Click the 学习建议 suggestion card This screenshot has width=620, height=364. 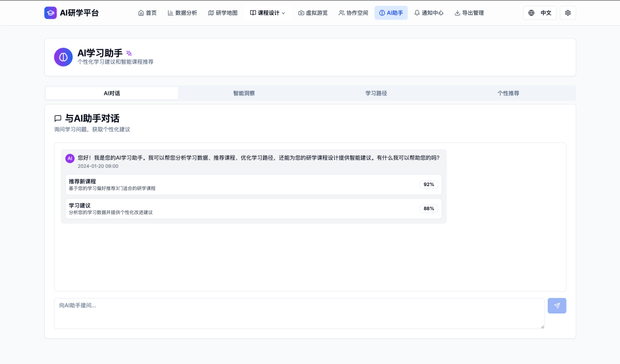click(x=253, y=208)
